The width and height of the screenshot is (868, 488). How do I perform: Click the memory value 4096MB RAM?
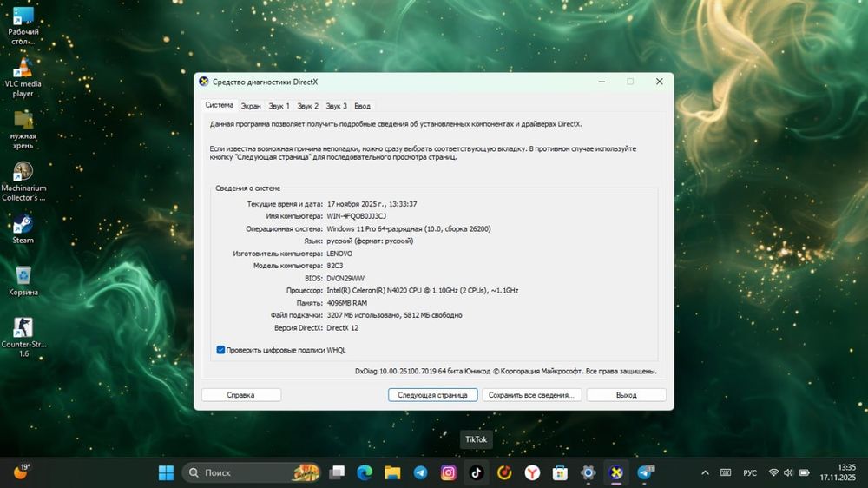pos(347,303)
